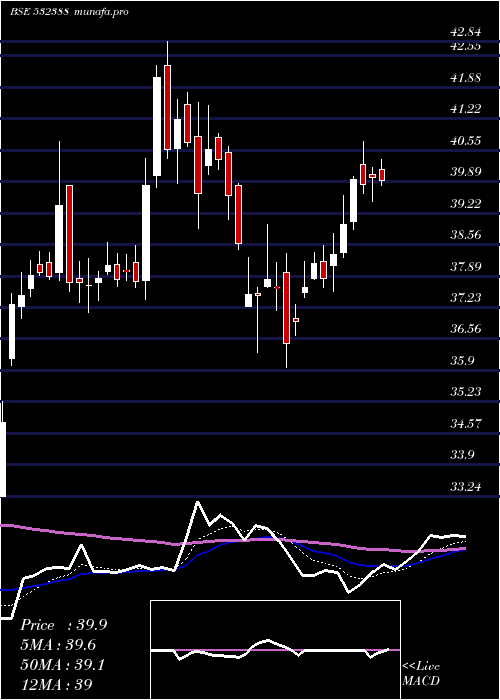This screenshot has height=700, width=500.
Task: Click the tallest red candle near the chart peak
Action: coord(167,107)
